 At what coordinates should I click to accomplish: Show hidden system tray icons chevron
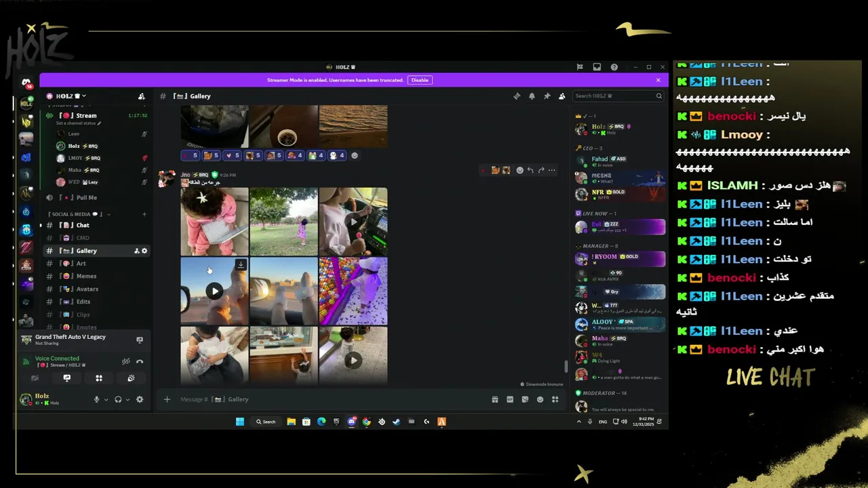[578, 422]
